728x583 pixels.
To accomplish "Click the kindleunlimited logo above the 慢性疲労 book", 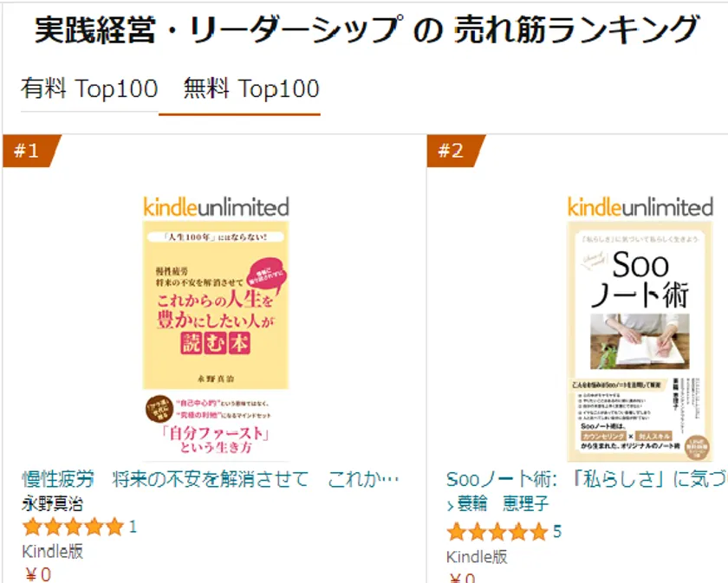I will pyautogui.click(x=216, y=207).
